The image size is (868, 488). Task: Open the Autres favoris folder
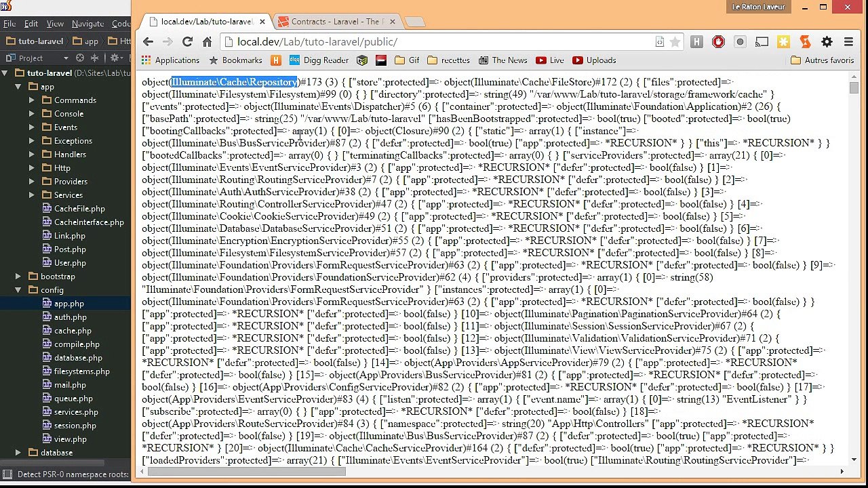tap(823, 60)
